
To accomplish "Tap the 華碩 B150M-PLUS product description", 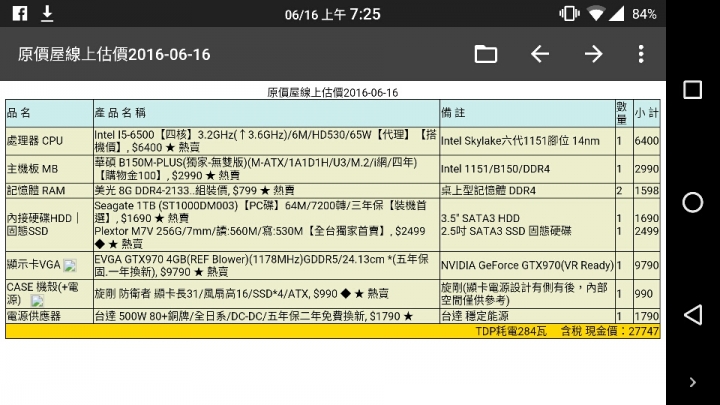I will click(256, 169).
